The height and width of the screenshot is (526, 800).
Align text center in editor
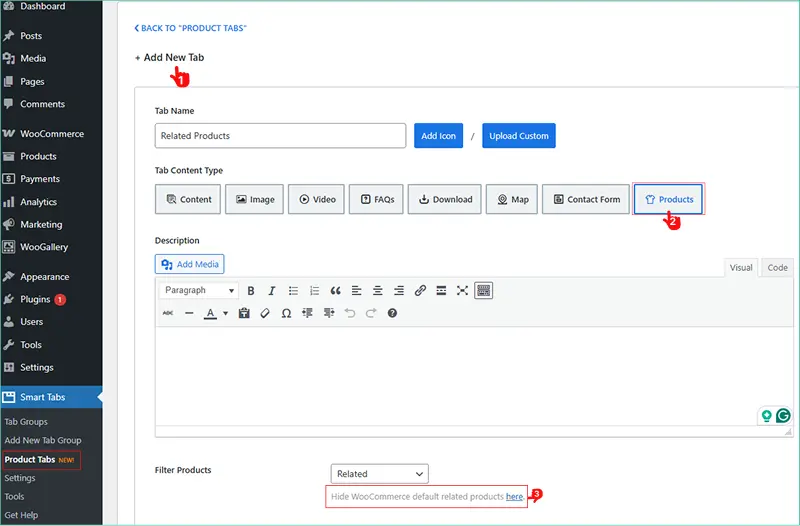[x=378, y=290]
